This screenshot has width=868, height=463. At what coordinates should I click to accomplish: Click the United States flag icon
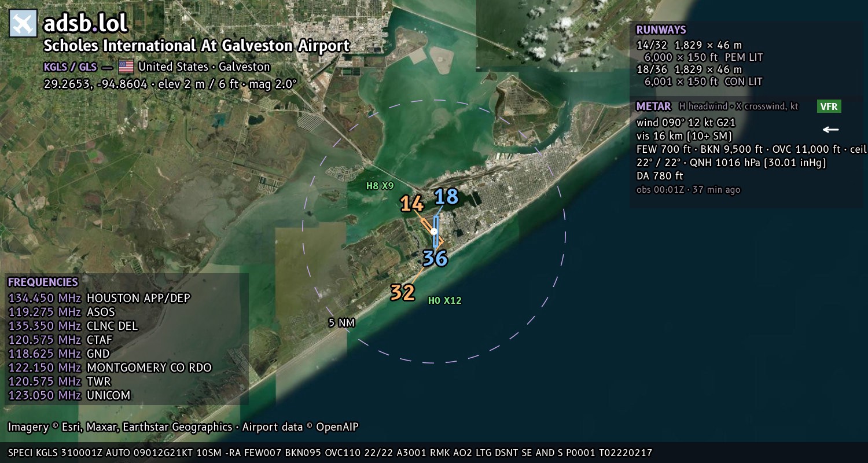tap(126, 67)
